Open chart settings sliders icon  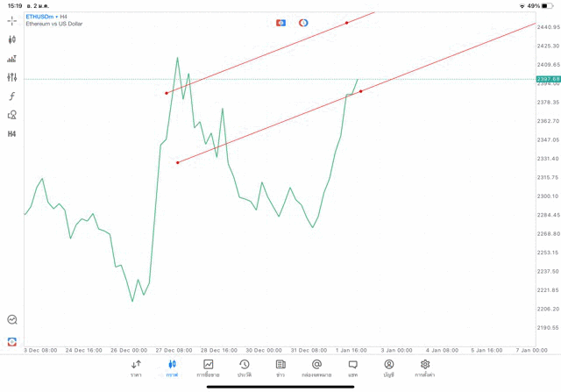pyautogui.click(x=12, y=78)
